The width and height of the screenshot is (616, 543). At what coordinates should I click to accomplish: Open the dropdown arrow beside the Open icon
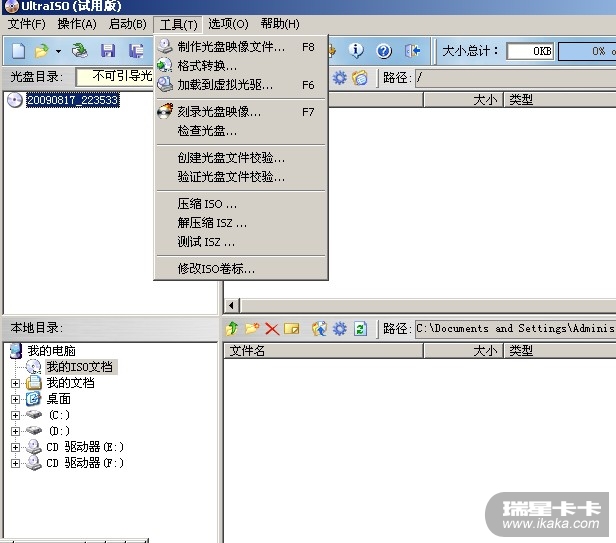click(x=59, y=51)
